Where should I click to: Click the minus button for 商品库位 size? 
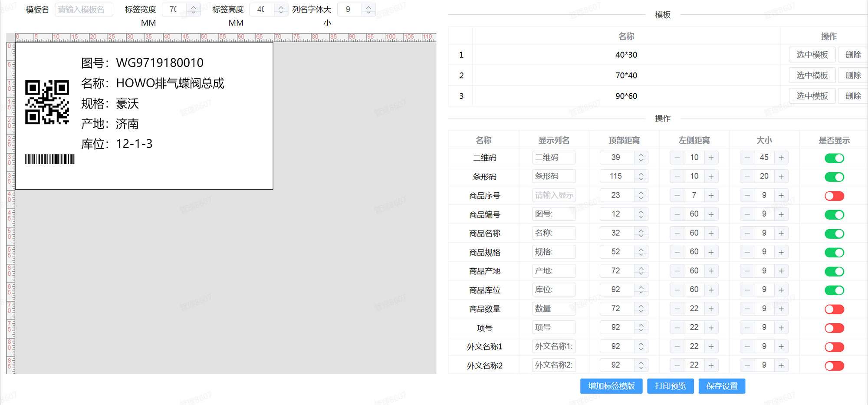pyautogui.click(x=746, y=290)
